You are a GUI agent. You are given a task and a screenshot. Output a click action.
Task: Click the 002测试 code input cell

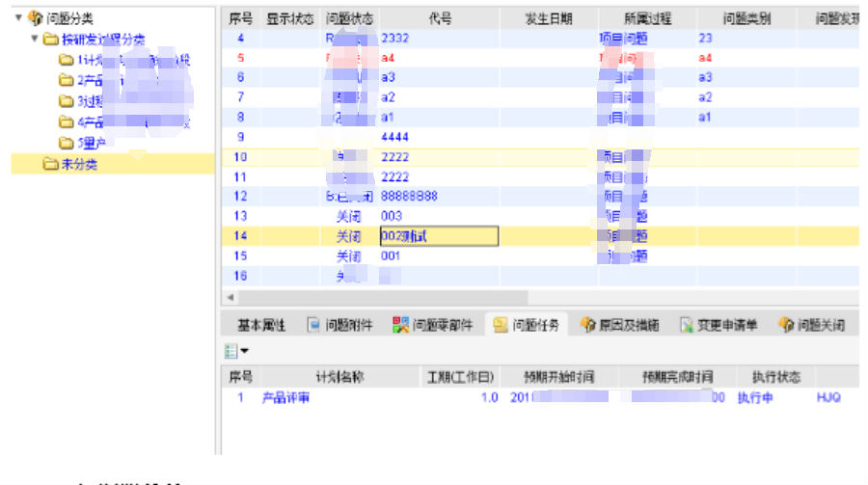(x=439, y=236)
